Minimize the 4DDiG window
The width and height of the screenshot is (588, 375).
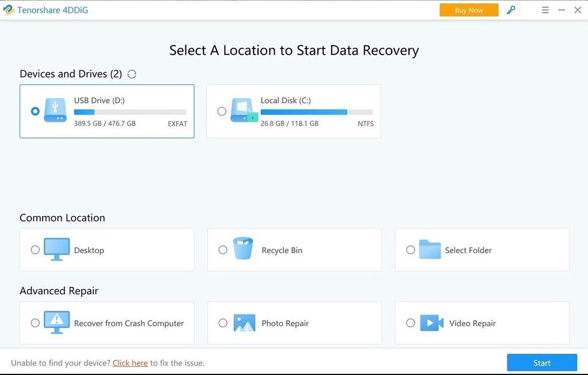tap(562, 10)
